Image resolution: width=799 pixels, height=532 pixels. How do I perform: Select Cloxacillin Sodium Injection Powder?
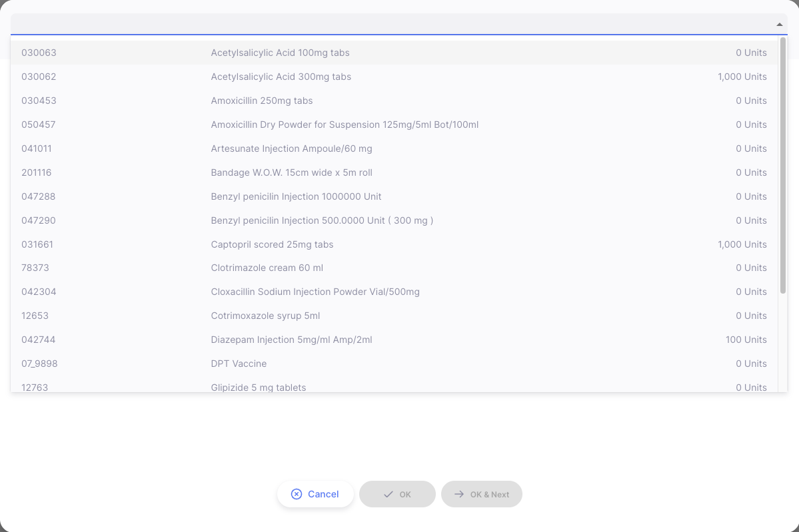[x=395, y=292]
